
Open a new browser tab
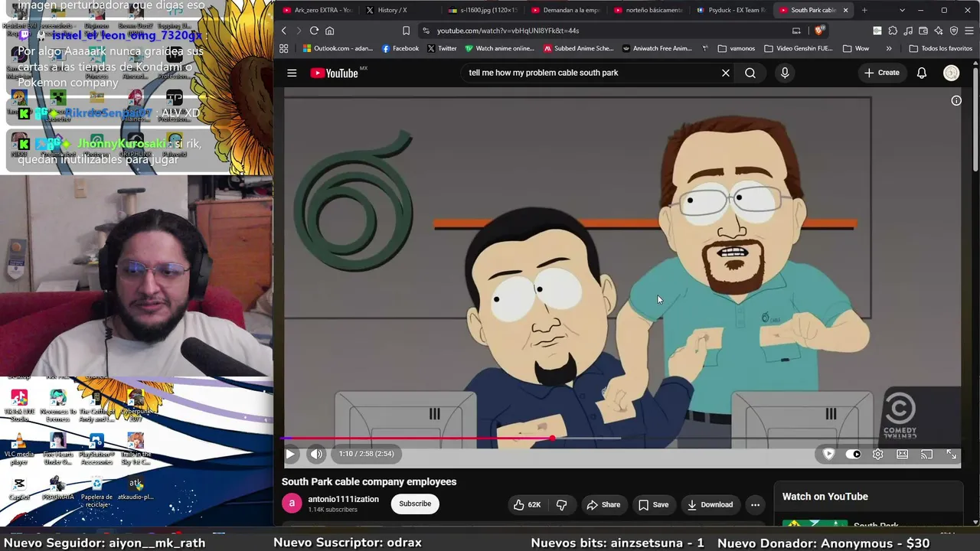864,10
